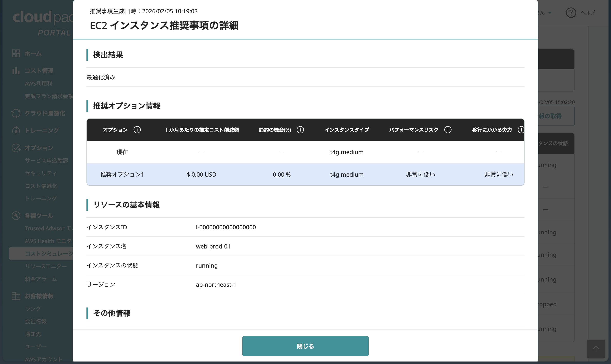
Task: Click info icon next to パフォーマンスリスク
Action: click(448, 130)
